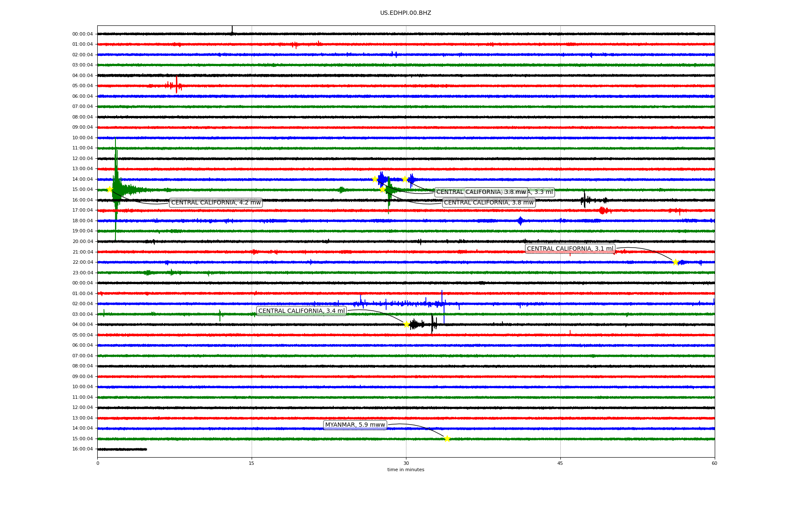Viewport: 812px width, 508px height.
Task: Click the plot title US.EDHPI.00.BHZ
Action: tap(406, 13)
